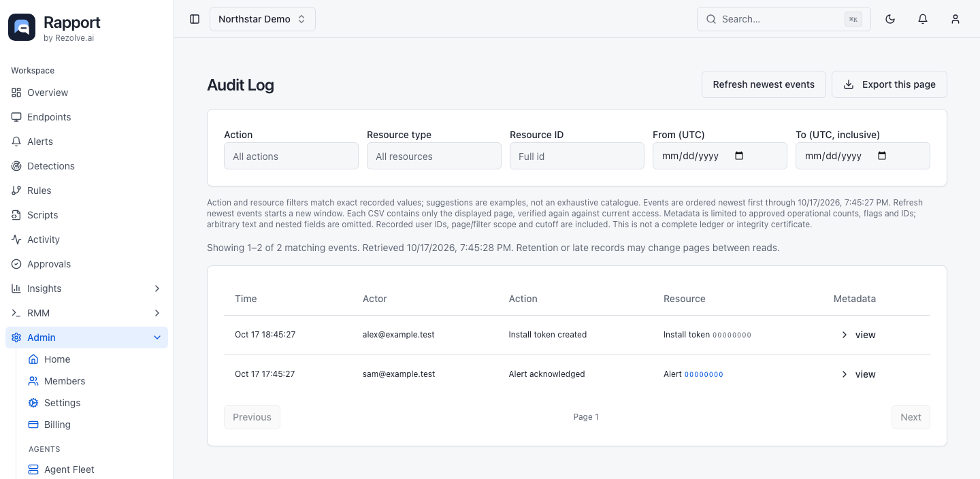Open the user profile icon

click(x=955, y=19)
